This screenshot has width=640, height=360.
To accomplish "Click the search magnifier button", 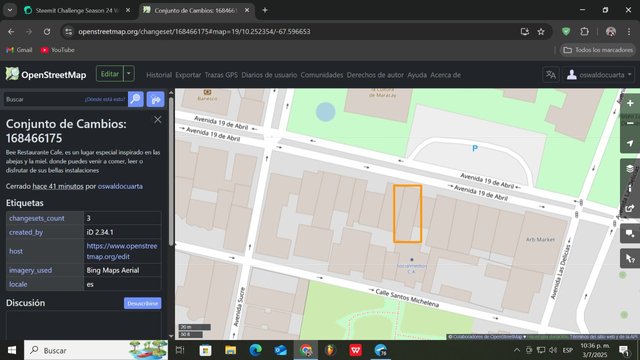I will (x=136, y=99).
